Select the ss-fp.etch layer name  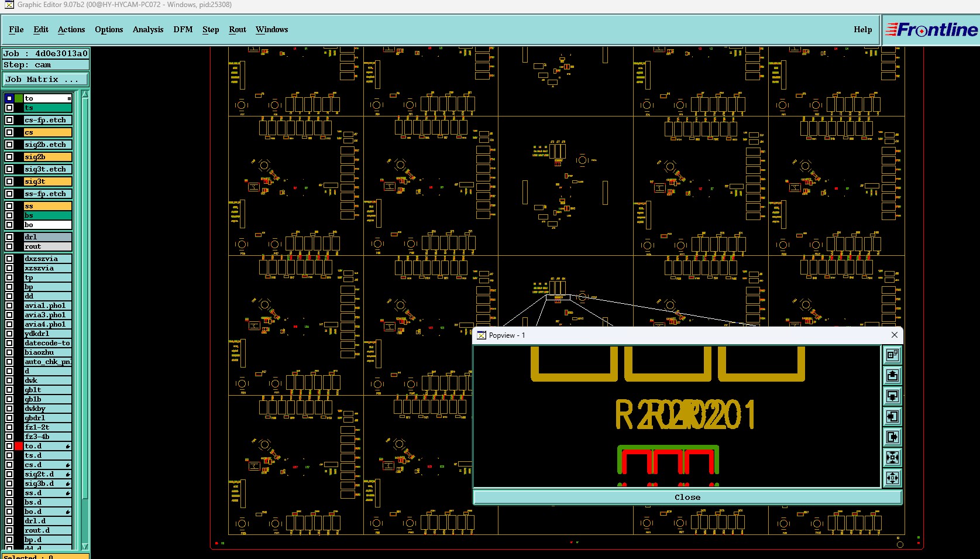pyautogui.click(x=47, y=194)
